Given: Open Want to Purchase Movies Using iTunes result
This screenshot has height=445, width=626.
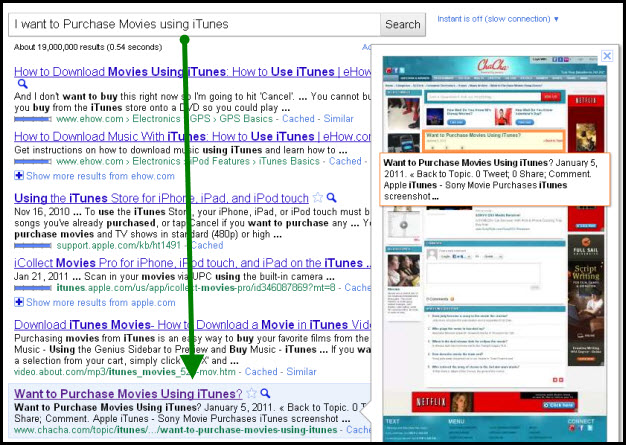Looking at the screenshot, I should pos(128,394).
